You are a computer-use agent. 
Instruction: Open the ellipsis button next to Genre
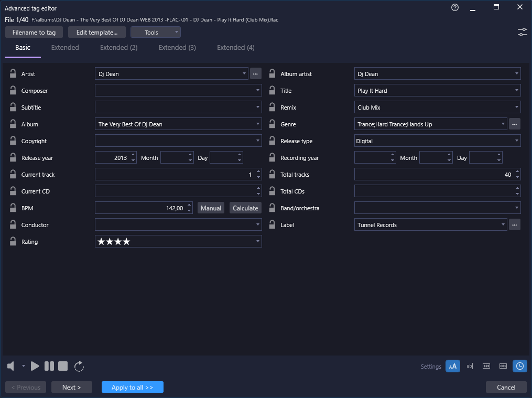tap(514, 124)
